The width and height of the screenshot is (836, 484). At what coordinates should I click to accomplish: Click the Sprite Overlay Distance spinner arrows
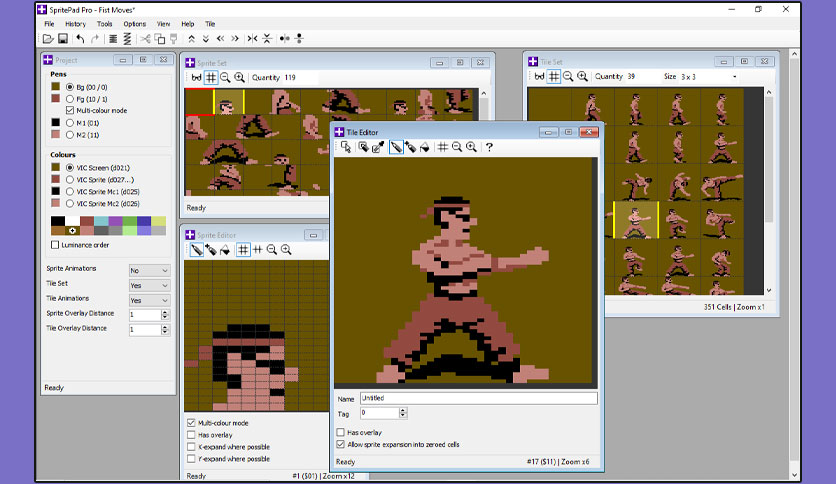click(165, 314)
